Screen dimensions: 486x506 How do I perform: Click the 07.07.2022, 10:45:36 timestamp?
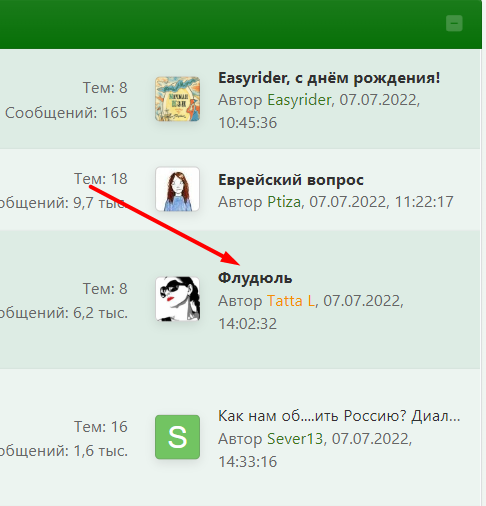319,111
